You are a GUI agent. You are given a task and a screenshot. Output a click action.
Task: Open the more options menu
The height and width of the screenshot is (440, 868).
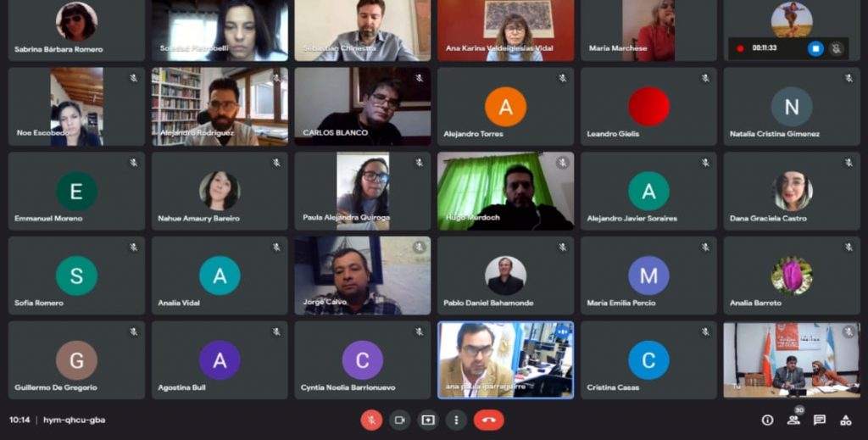pos(456,420)
